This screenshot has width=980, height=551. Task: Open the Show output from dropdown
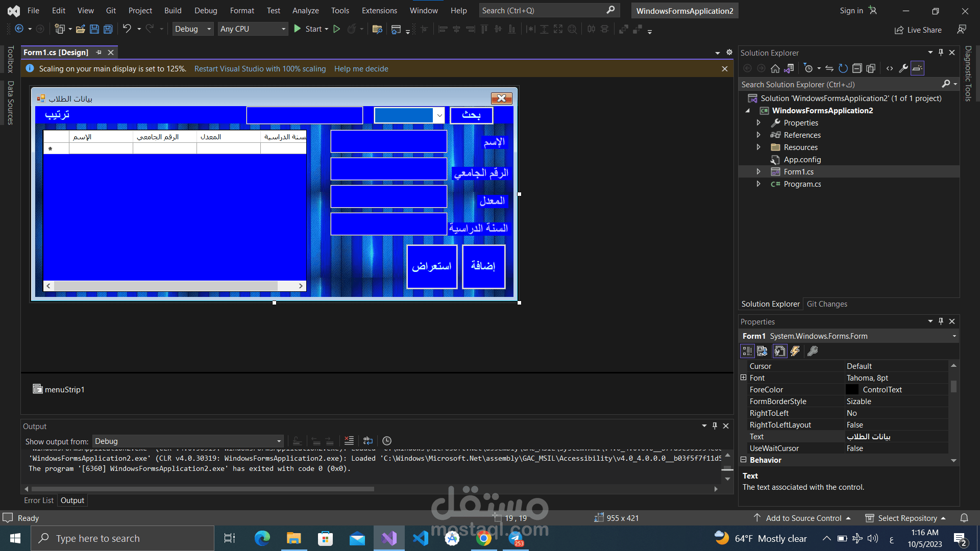tap(188, 441)
